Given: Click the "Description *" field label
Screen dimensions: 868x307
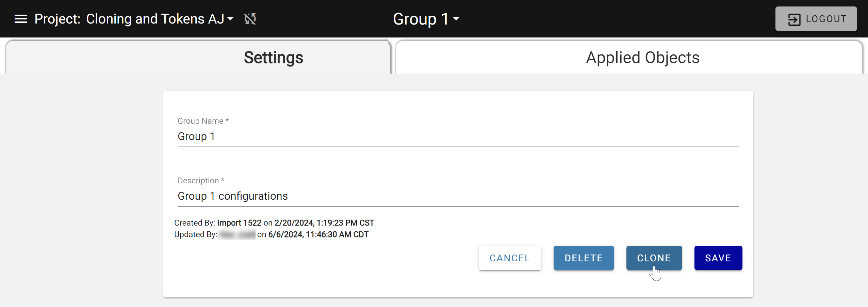Looking at the screenshot, I should [201, 181].
